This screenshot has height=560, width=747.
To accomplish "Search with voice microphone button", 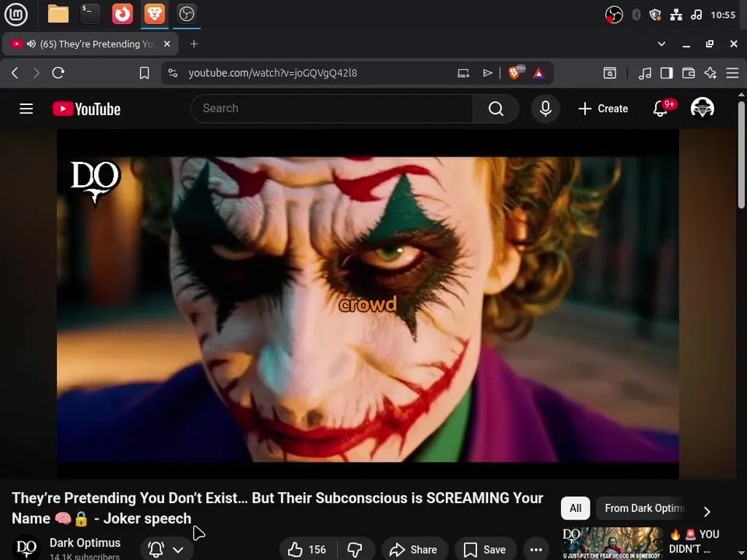I will point(545,109).
